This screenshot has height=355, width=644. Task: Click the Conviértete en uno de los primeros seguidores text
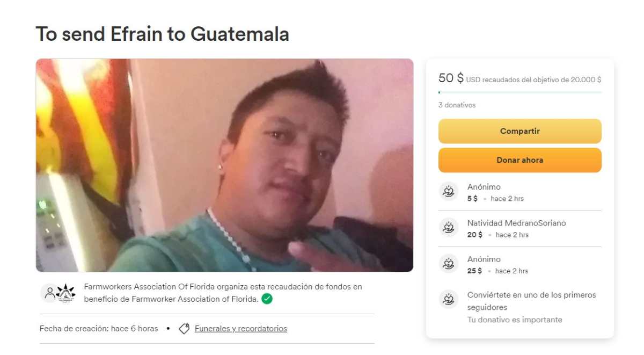(531, 301)
